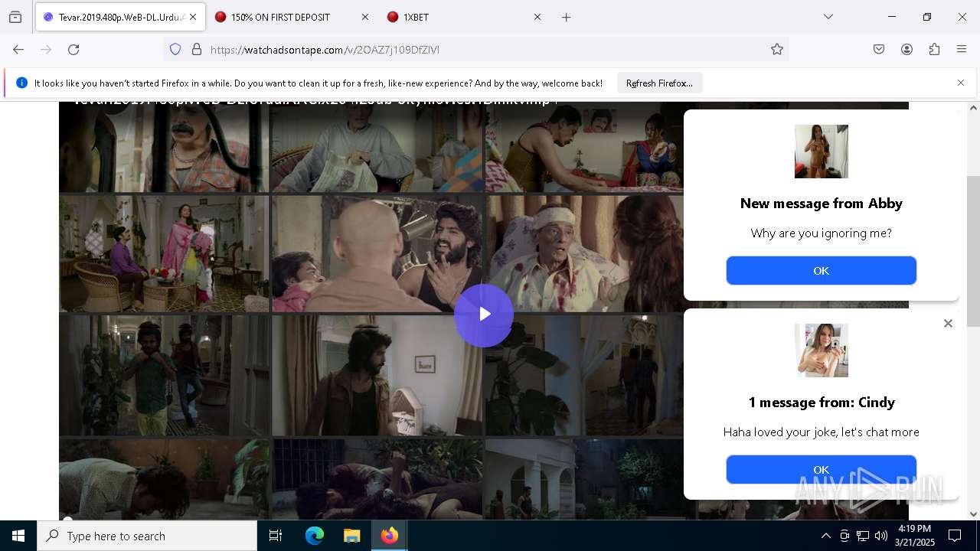The image size is (980, 551).
Task: Click the scrollbar up arrow
Action: [973, 108]
